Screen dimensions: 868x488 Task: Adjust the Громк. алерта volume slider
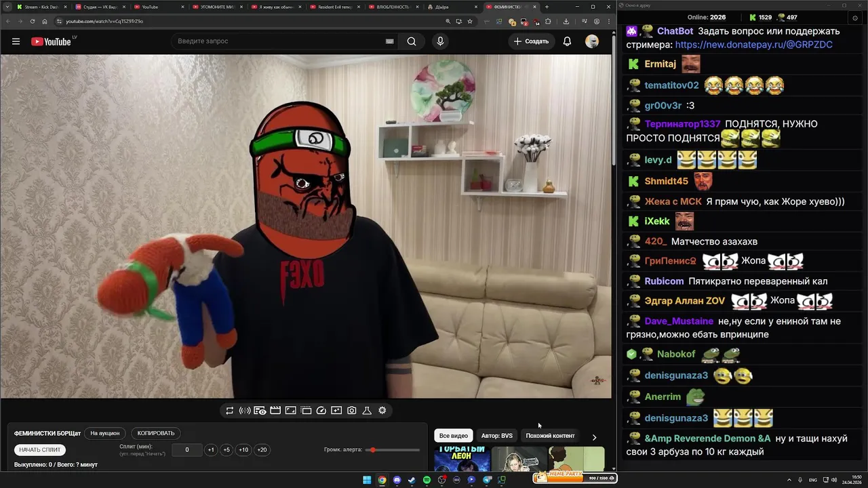coord(393,450)
